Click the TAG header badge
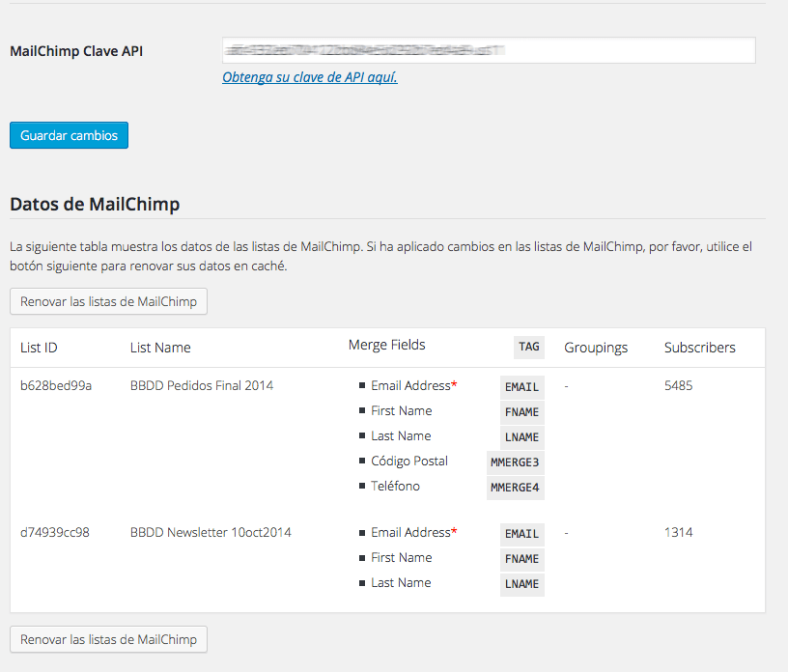 tap(528, 347)
